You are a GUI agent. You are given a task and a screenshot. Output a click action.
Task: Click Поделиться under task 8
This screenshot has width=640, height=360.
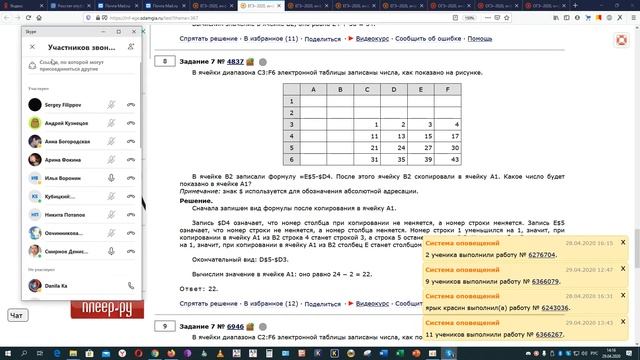322,304
